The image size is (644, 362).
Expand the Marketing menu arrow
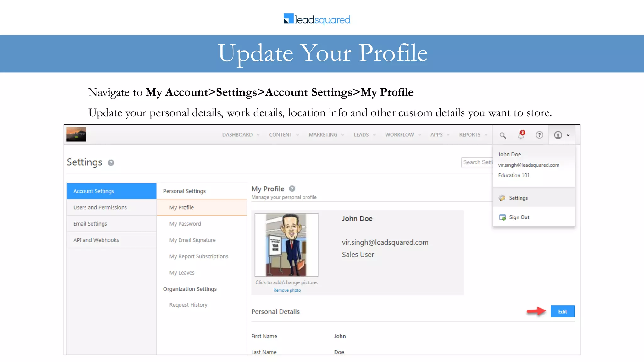pyautogui.click(x=343, y=135)
